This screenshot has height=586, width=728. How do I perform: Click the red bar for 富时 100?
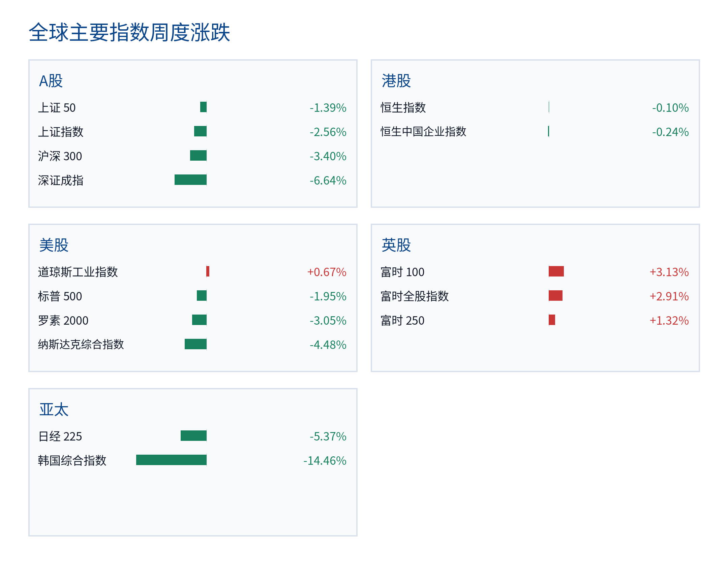556,271
